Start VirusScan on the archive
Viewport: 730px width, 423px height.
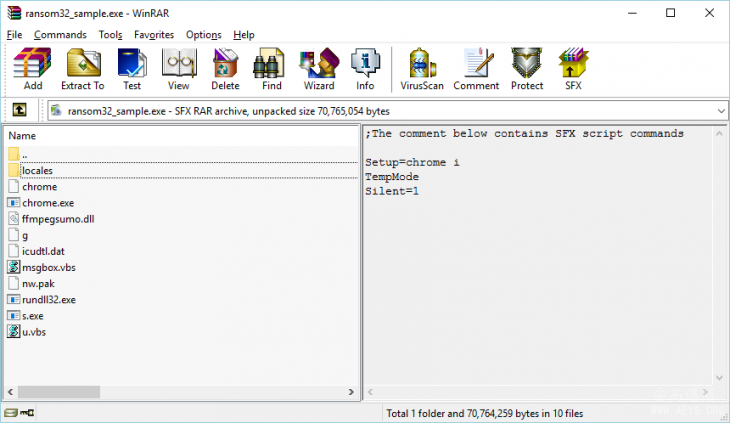click(422, 68)
